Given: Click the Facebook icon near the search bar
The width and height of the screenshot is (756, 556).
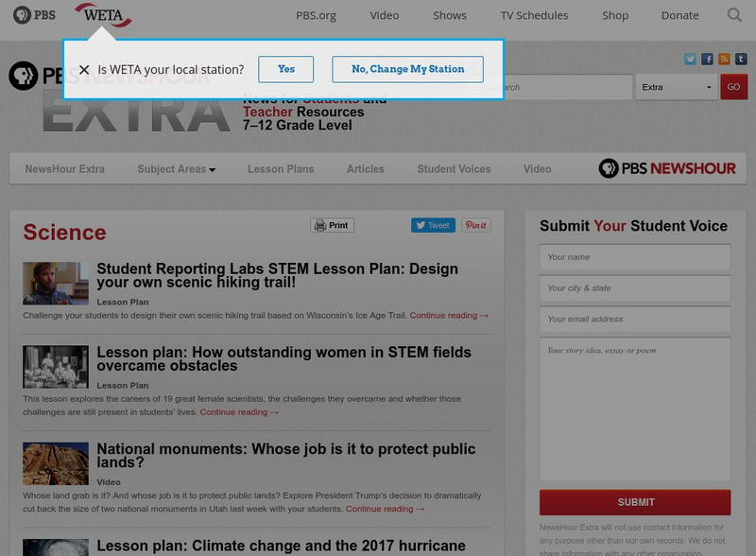Looking at the screenshot, I should coord(708,59).
